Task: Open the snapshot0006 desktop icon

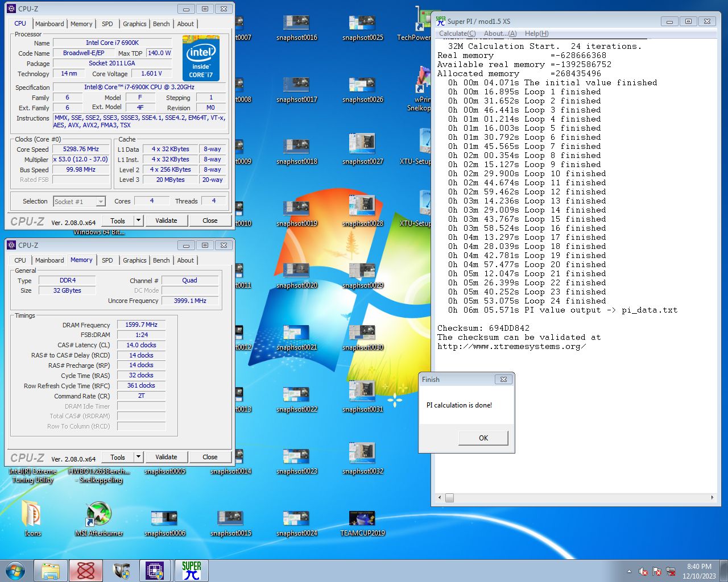Action: pyautogui.click(x=164, y=523)
